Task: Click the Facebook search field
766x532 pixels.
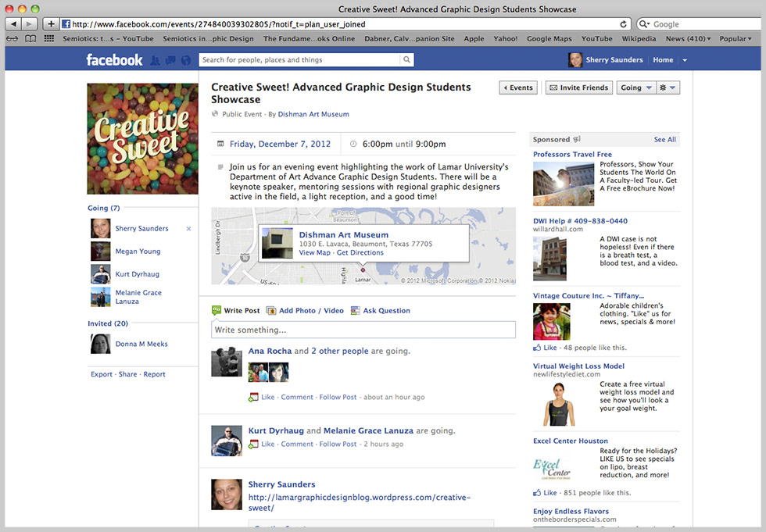Action: (299, 59)
